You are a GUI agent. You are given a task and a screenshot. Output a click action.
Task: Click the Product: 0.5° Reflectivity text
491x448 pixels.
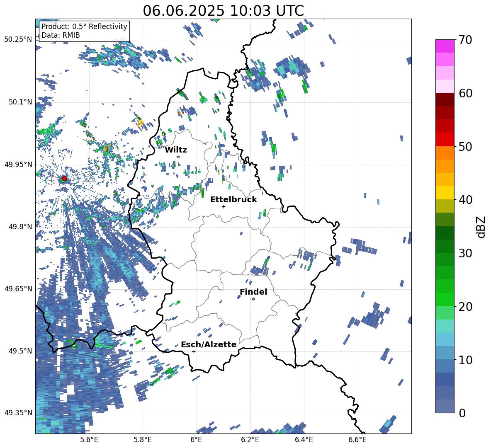pos(84,26)
